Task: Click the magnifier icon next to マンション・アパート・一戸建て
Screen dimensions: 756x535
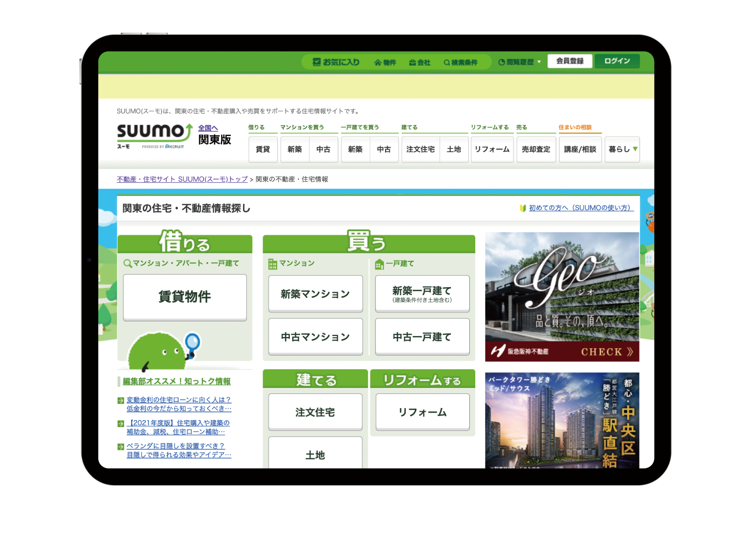Action: click(128, 263)
